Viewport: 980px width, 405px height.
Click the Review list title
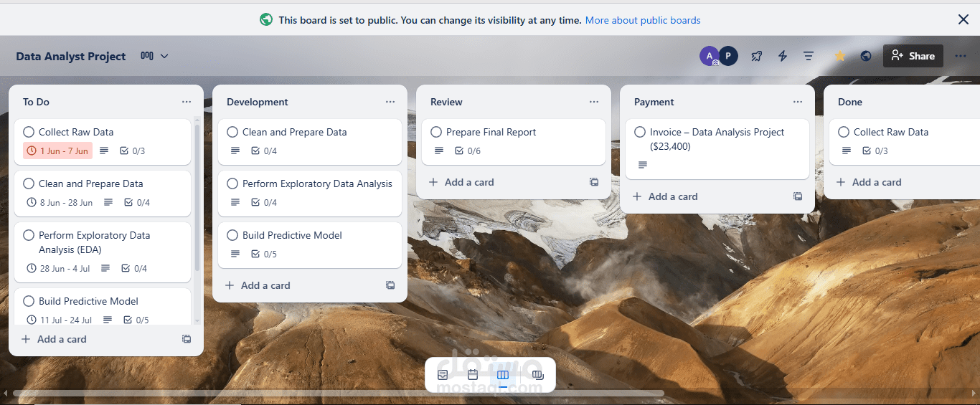[446, 102]
